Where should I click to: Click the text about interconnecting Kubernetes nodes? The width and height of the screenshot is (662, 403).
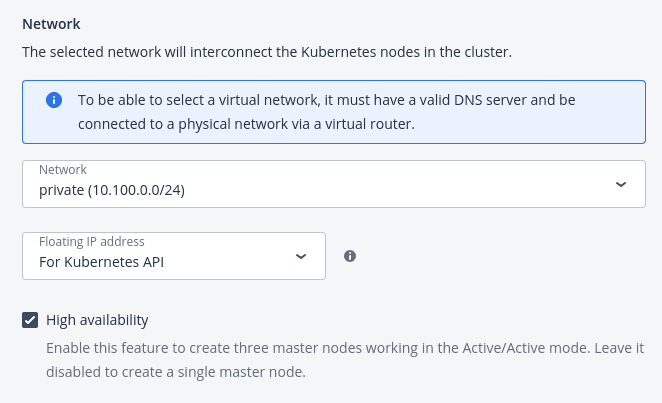pyautogui.click(x=267, y=52)
